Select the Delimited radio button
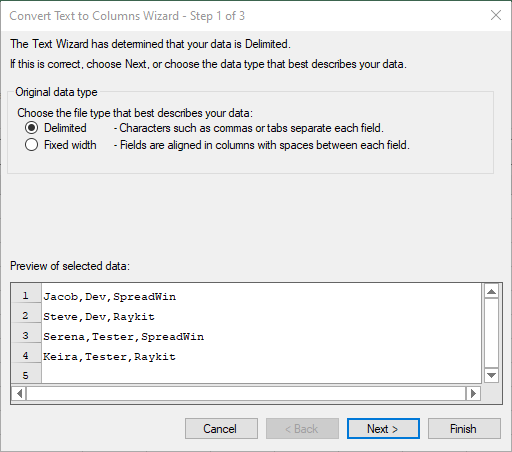This screenshot has width=512, height=452. [31, 128]
